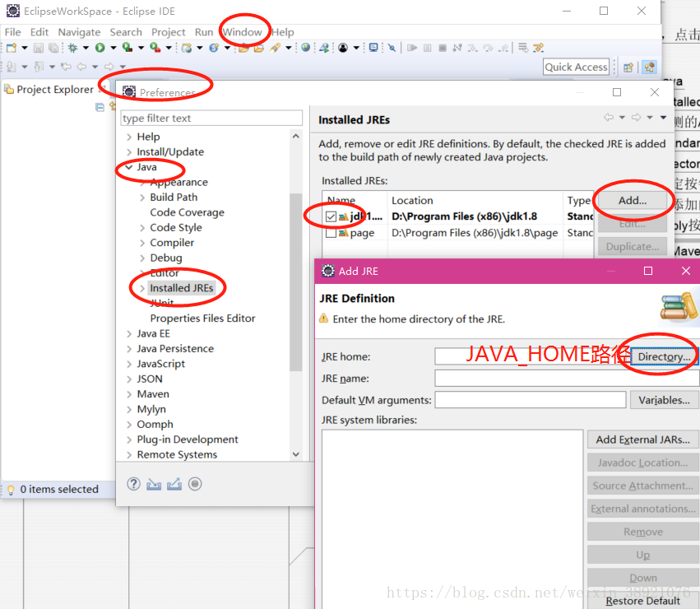This screenshot has height=609, width=700.
Task: Select Installed JREs in the tree
Action: point(181,288)
